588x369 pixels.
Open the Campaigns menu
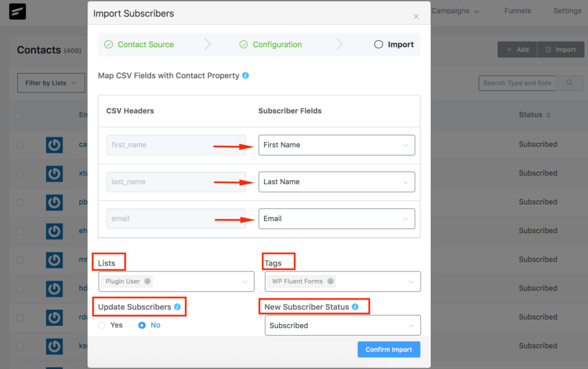coord(455,11)
